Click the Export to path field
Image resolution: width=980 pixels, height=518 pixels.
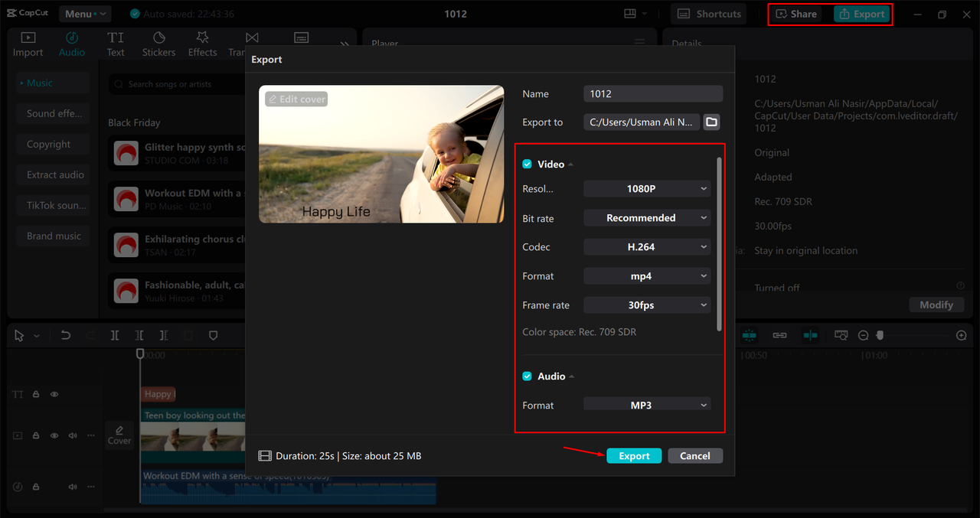pyautogui.click(x=642, y=122)
